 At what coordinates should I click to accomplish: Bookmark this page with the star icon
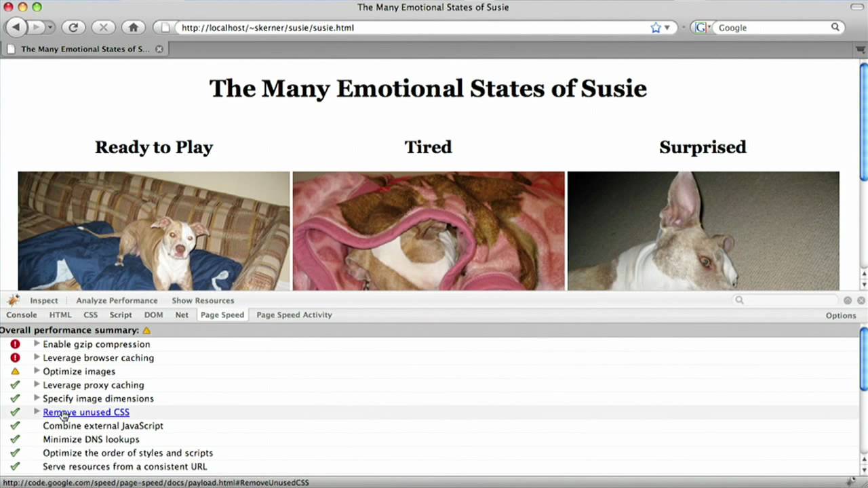[656, 28]
